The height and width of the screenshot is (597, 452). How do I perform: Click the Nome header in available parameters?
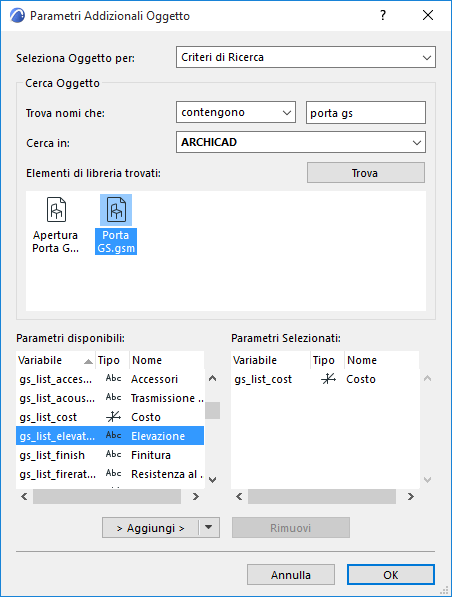[167, 360]
